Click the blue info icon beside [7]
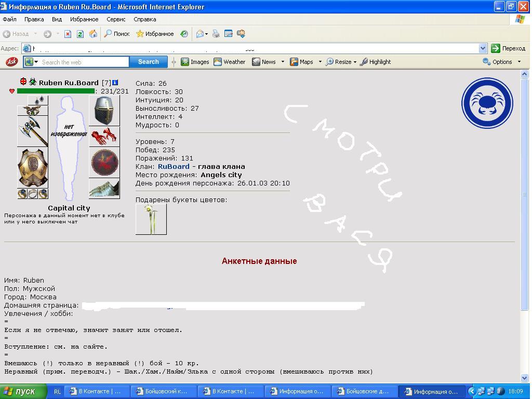The height and width of the screenshot is (399, 532). (x=115, y=83)
